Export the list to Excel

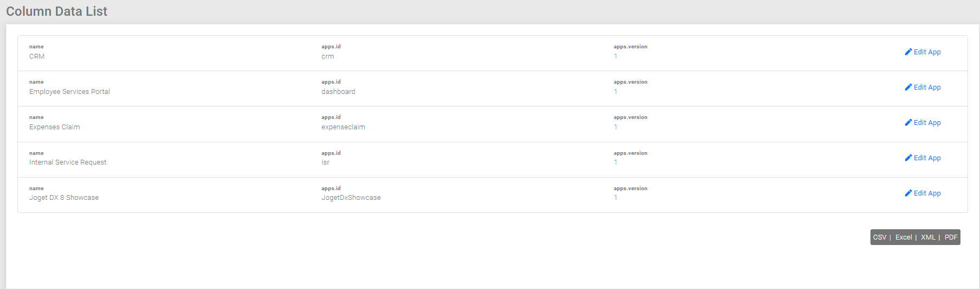tap(904, 237)
